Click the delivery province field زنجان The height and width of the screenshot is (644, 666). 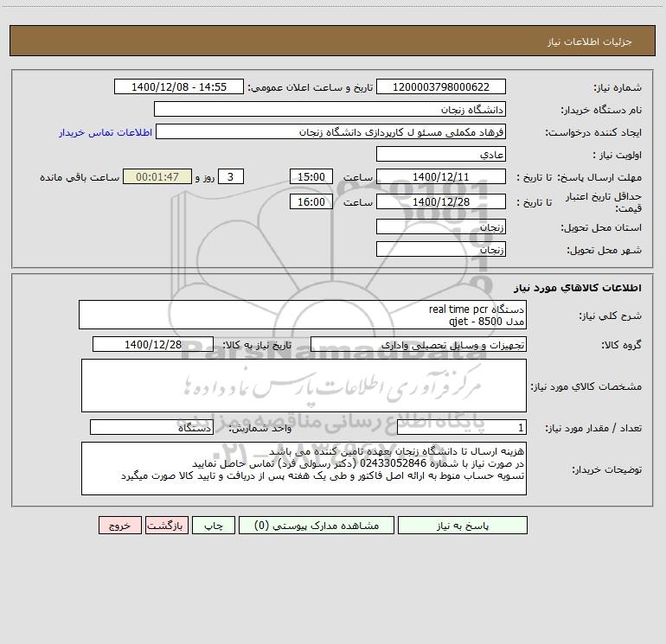pos(441,226)
